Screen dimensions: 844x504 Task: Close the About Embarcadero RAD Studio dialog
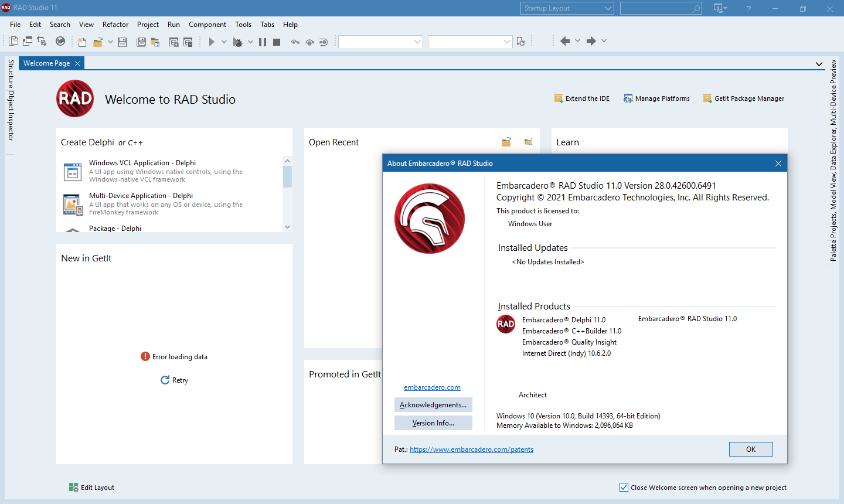click(778, 164)
